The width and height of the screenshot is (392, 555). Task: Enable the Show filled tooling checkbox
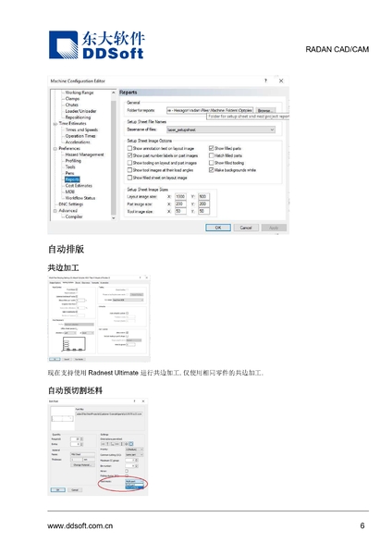tap(211, 163)
